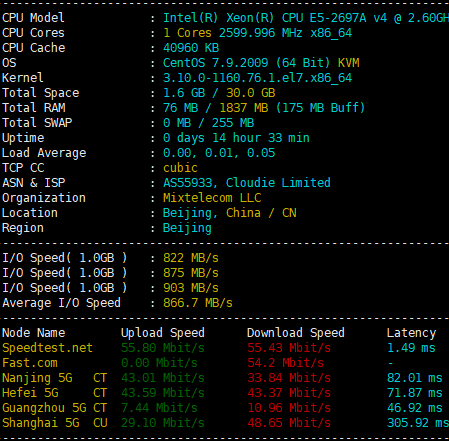Viewport: 449px width, 441px height.
Task: Click the Region value Beijing
Action: tap(187, 229)
